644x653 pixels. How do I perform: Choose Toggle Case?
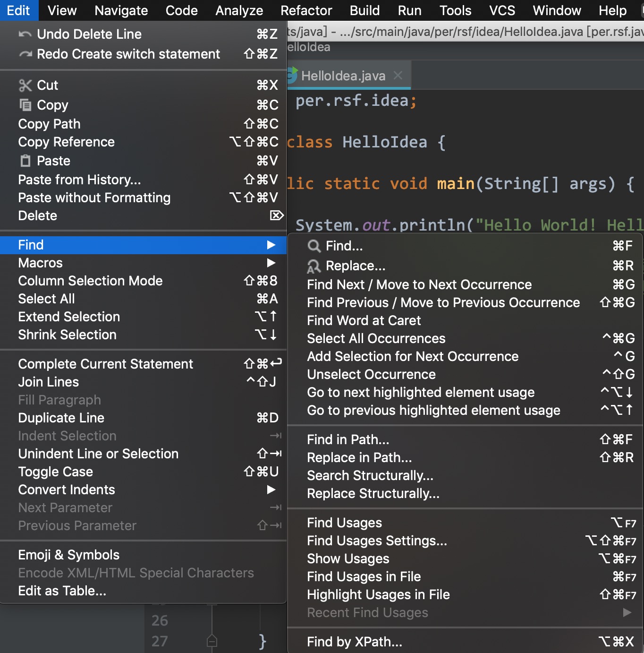click(x=143, y=472)
